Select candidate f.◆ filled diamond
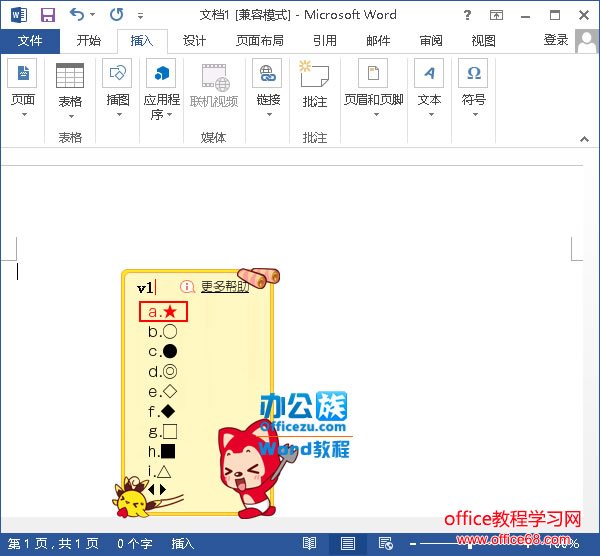This screenshot has width=600, height=556. [x=162, y=412]
